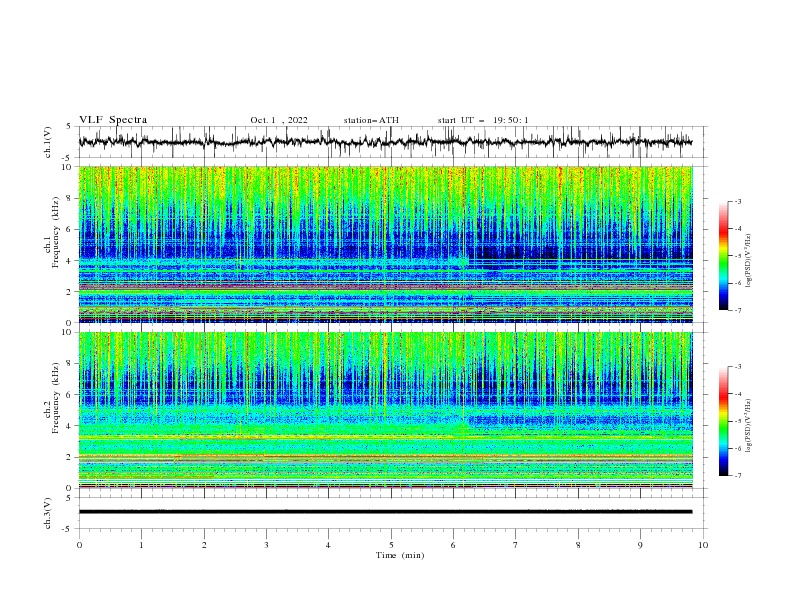Click the time axis tick label "10"
792x612 pixels.
(703, 545)
